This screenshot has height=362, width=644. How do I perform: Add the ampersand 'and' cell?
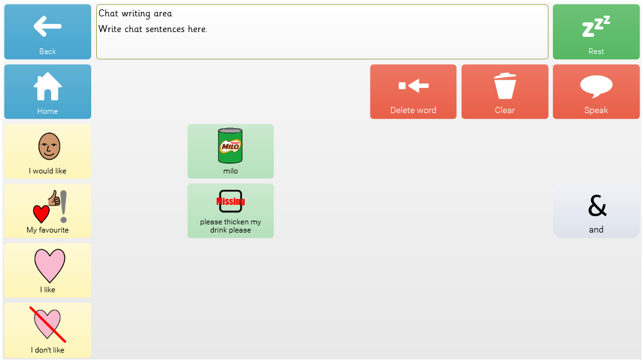pyautogui.click(x=596, y=211)
